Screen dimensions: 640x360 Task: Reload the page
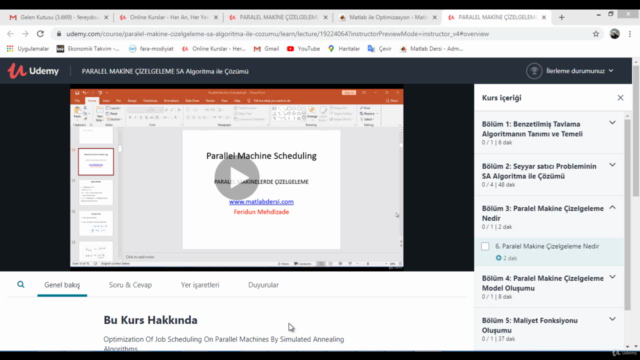tap(40, 34)
